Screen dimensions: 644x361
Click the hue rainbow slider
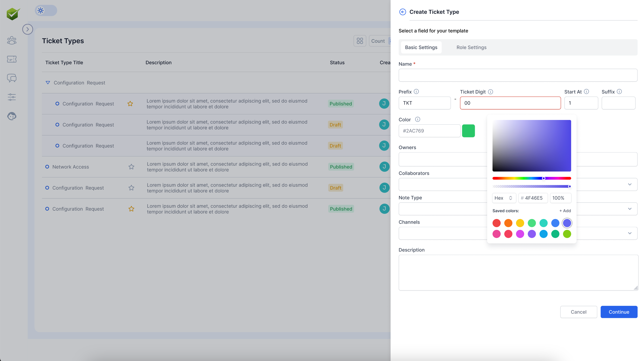pyautogui.click(x=531, y=178)
